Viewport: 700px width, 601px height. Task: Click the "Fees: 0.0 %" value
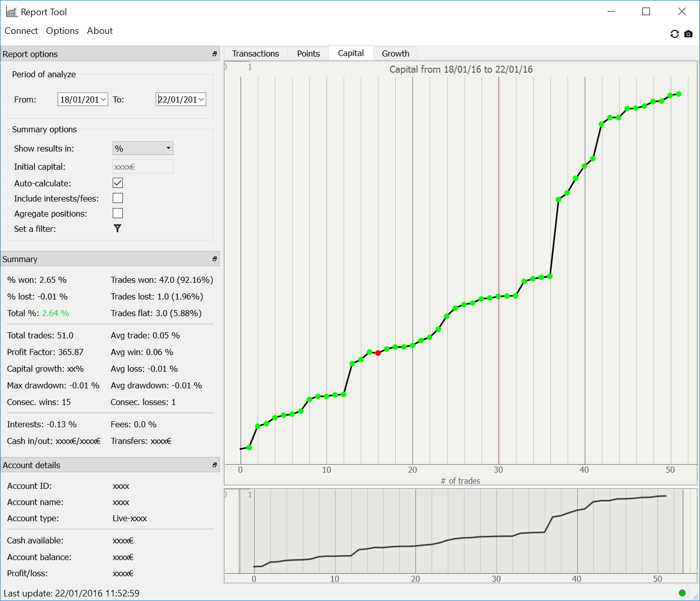tap(133, 424)
